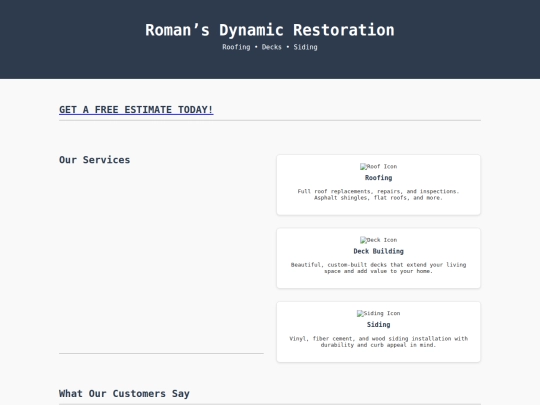The height and width of the screenshot is (405, 540).
Task: Click the word Decks in the header tagline
Action: pos(271,47)
